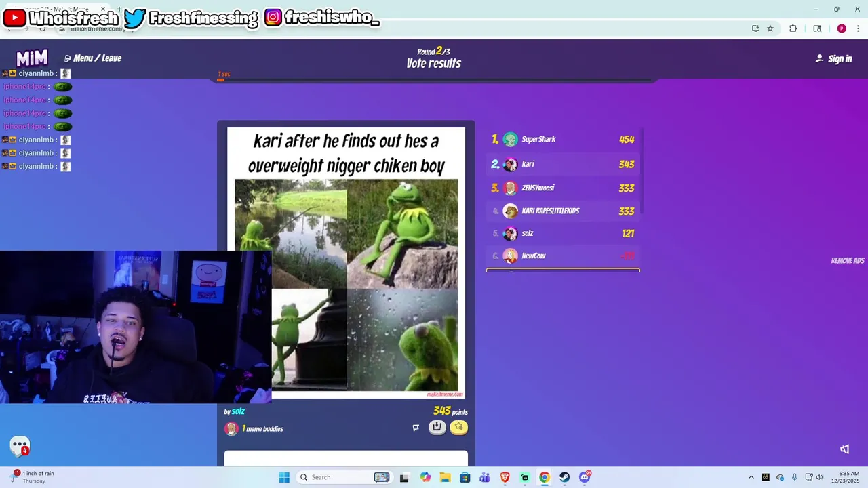Install the app via address bar icon
868x488 pixels.
(755, 28)
